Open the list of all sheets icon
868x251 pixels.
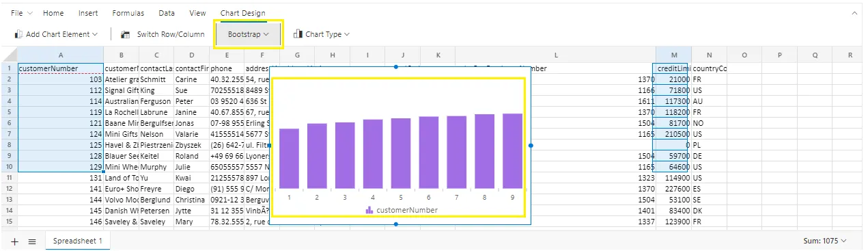[31, 241]
